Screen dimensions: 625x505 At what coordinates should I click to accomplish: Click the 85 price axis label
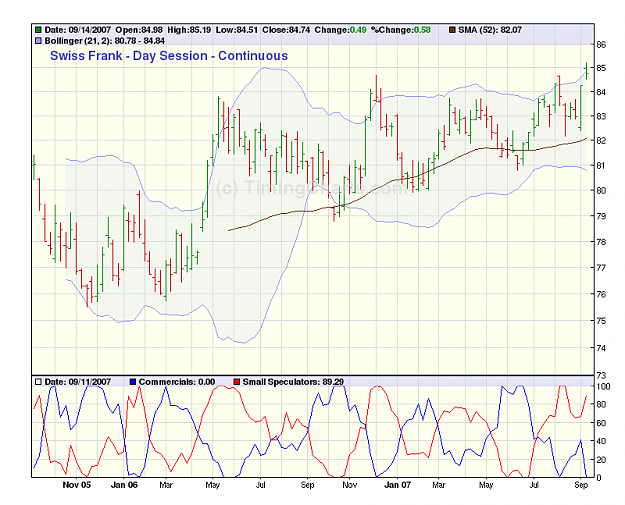click(x=601, y=68)
